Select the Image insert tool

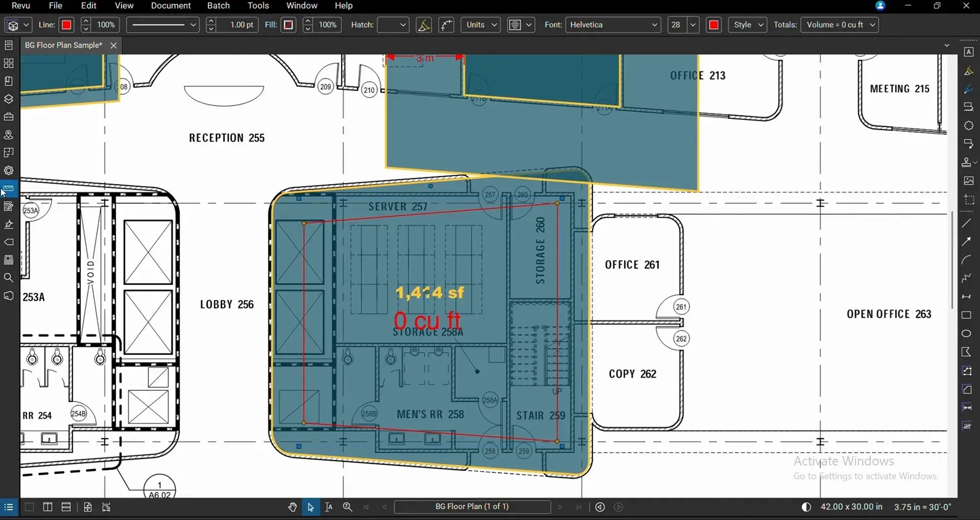[x=968, y=181]
